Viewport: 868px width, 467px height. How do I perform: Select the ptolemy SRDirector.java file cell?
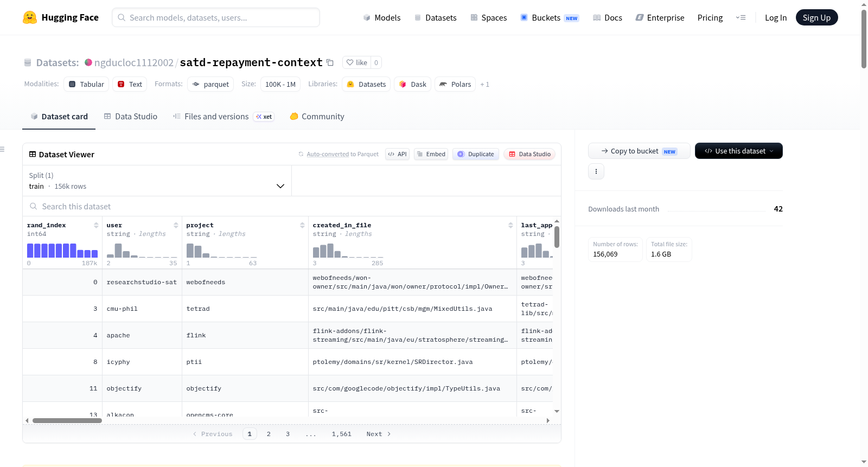(412, 362)
